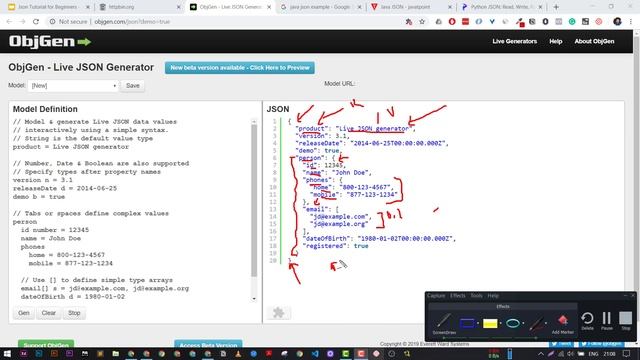This screenshot has width=640, height=360.
Task: Open the pen effect options dropdown
Action: 546,323
